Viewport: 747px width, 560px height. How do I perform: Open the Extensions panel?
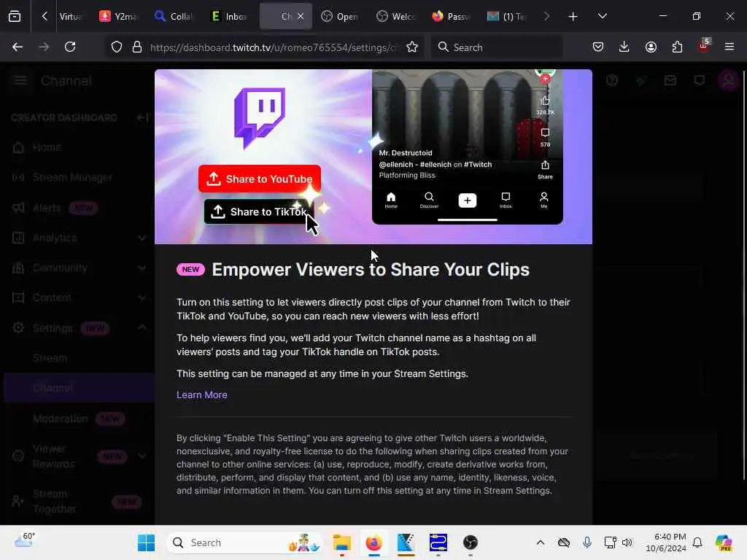coord(677,47)
